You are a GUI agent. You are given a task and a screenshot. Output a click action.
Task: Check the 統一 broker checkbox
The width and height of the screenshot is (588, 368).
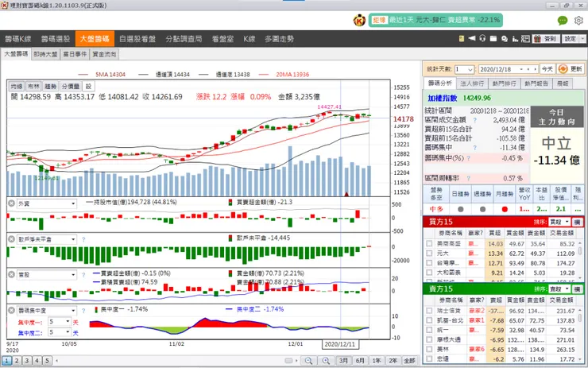(x=429, y=330)
